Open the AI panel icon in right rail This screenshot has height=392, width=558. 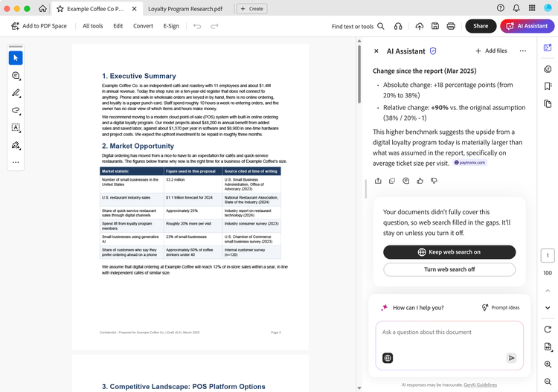click(x=548, y=48)
